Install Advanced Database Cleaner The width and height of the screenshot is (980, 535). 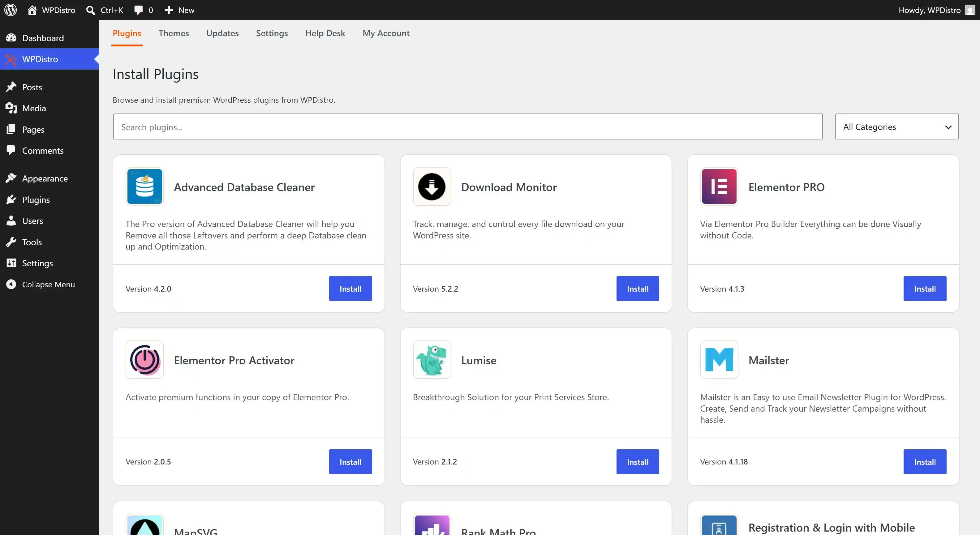[x=350, y=289]
